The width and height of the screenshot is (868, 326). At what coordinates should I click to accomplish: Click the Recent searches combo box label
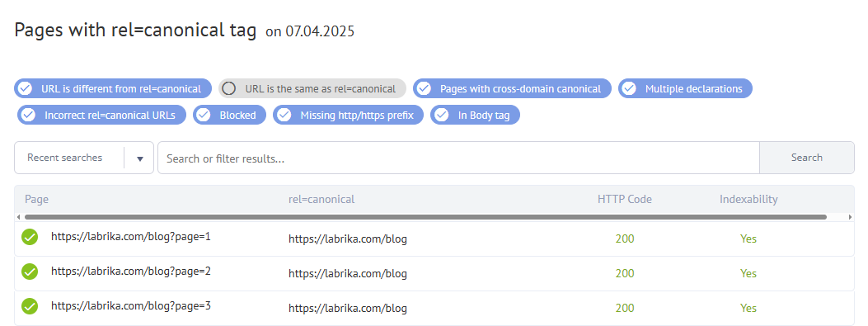click(65, 158)
